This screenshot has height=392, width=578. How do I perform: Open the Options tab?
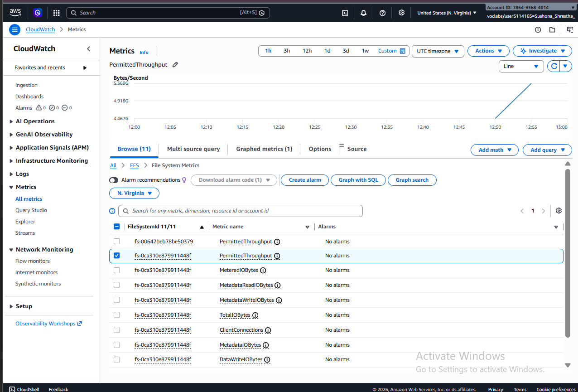pos(320,149)
